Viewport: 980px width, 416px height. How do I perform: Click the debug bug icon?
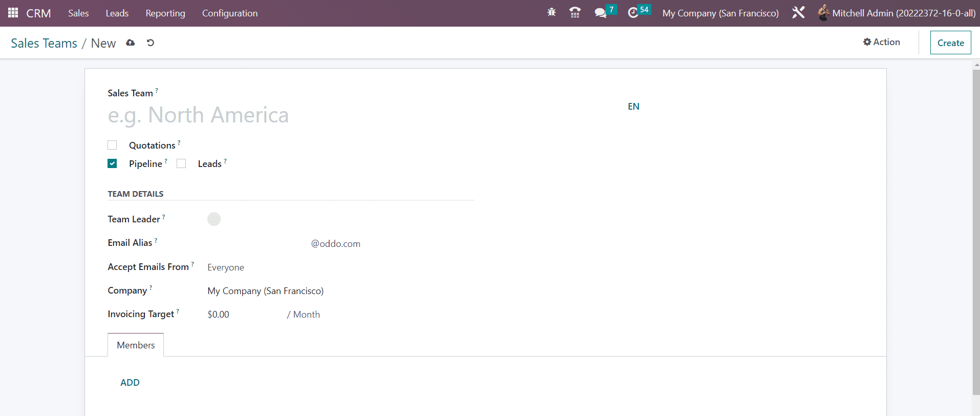(x=551, y=12)
